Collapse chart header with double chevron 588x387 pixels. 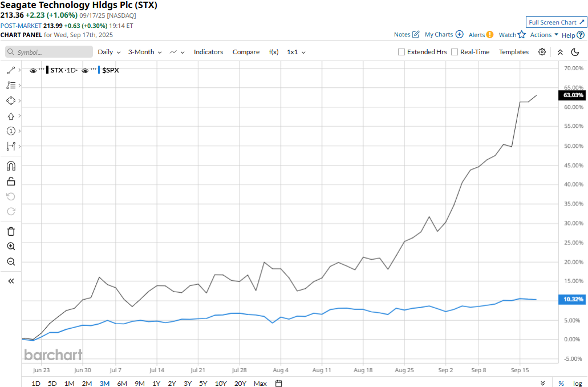click(560, 52)
